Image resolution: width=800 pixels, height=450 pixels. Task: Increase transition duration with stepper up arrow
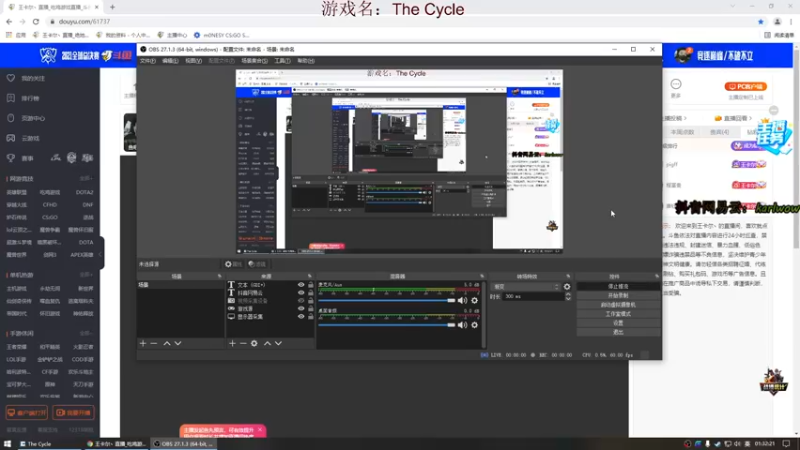(x=568, y=294)
